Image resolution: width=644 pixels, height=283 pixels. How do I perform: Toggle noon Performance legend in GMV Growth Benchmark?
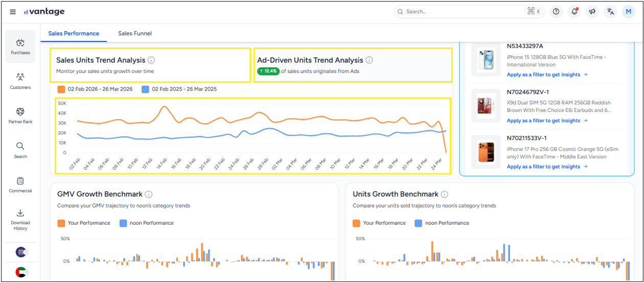[146, 223]
